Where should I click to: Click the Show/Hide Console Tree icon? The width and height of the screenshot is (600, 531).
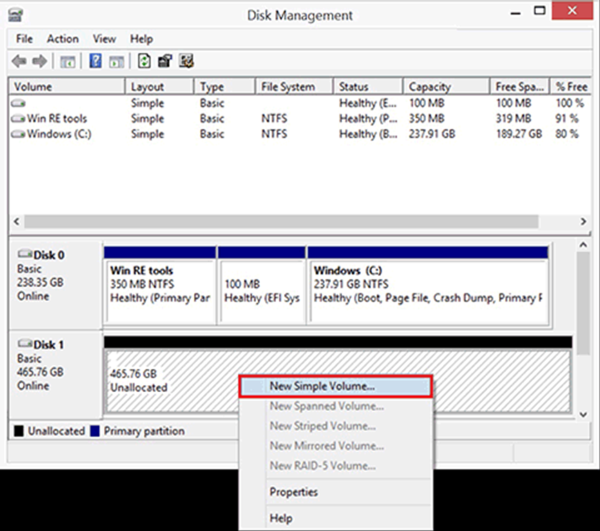[68, 62]
